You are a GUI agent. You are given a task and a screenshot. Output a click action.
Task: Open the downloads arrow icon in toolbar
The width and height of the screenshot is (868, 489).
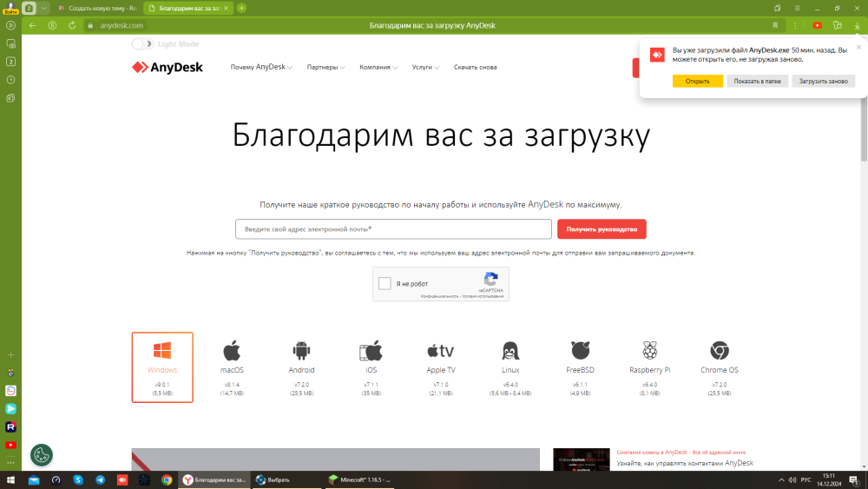[x=857, y=25]
